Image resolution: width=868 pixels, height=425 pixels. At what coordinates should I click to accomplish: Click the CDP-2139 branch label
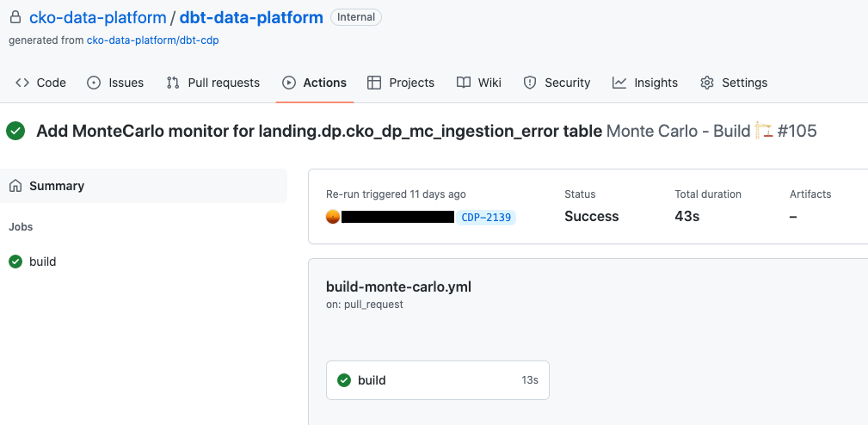(x=488, y=218)
